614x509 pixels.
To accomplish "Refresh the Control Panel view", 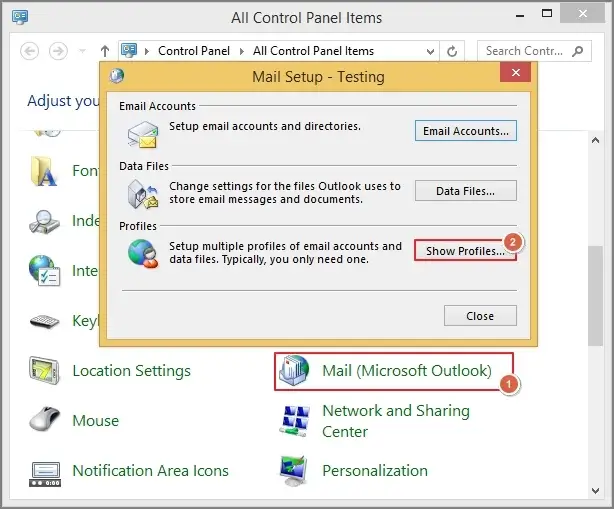I will 453,51.
